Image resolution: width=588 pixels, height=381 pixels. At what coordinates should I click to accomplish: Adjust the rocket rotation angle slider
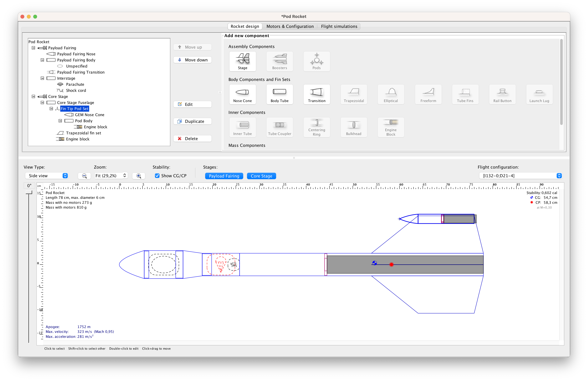click(x=29, y=192)
